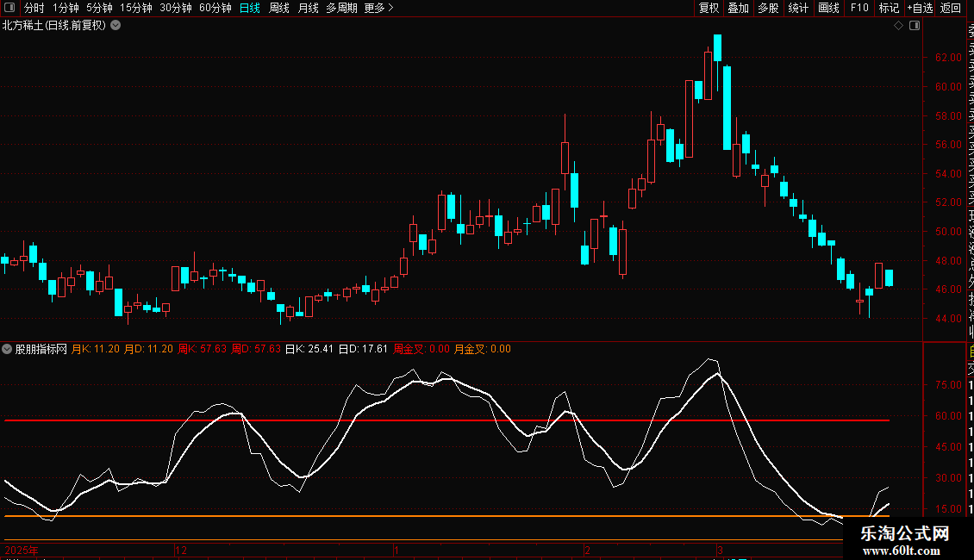This screenshot has width=974, height=560.
Task: Open 多周期 multi-period view
Action: click(x=341, y=8)
